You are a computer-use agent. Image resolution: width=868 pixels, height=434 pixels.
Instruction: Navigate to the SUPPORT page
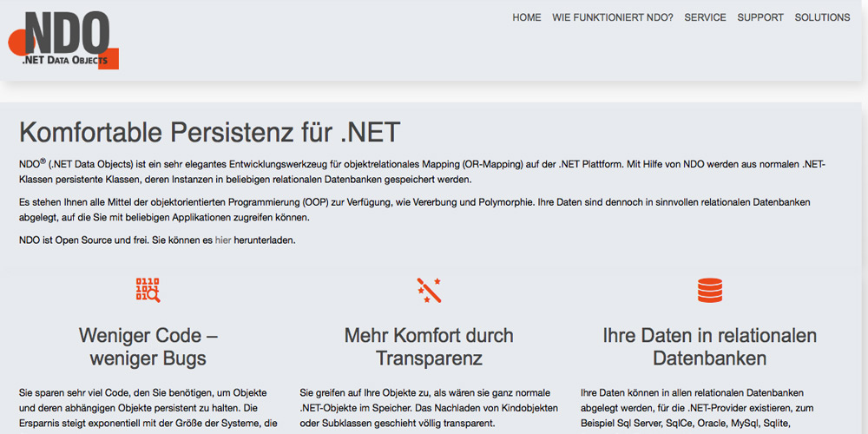click(760, 17)
